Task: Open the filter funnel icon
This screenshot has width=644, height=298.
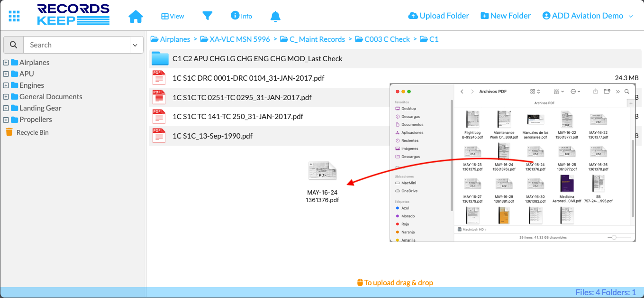Action: pos(207,16)
